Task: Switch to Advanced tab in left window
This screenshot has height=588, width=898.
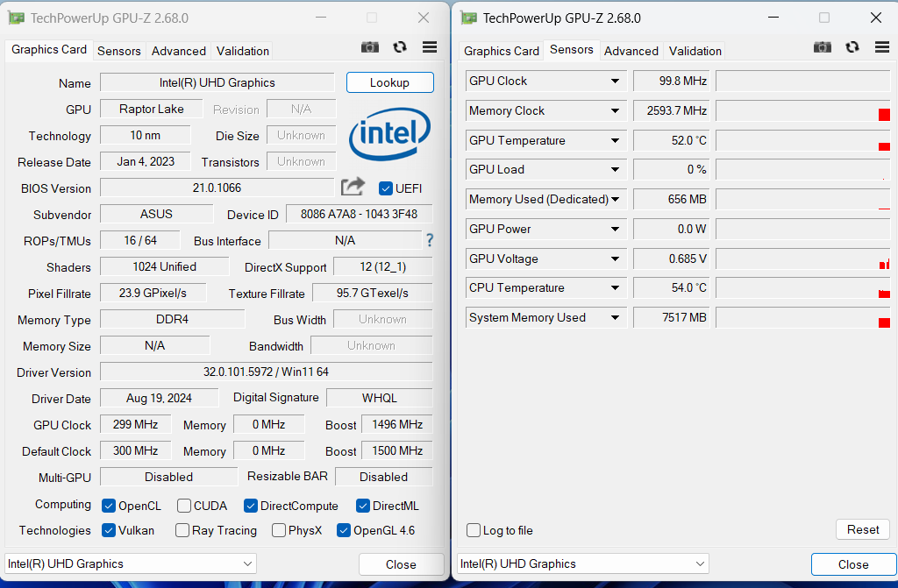Action: point(179,51)
